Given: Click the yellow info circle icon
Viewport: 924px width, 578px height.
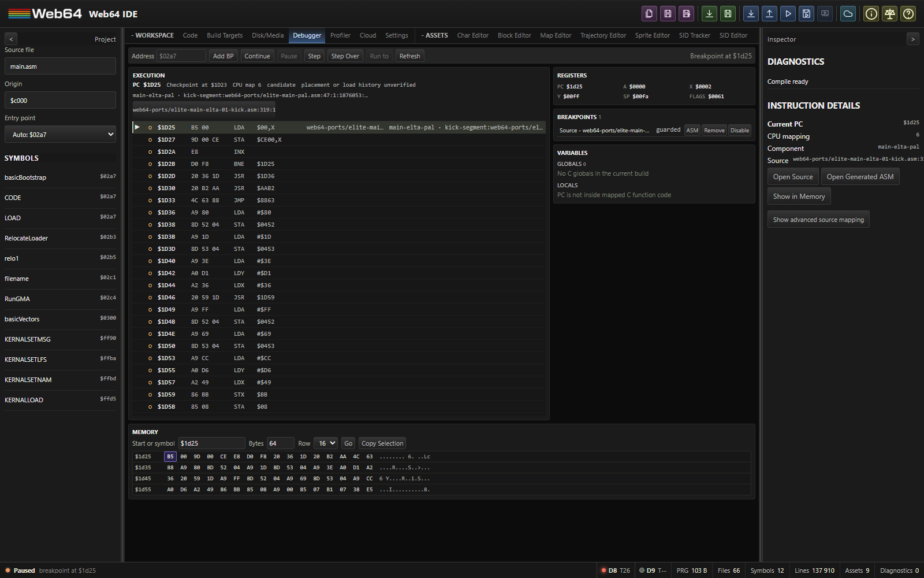Looking at the screenshot, I should [x=871, y=14].
